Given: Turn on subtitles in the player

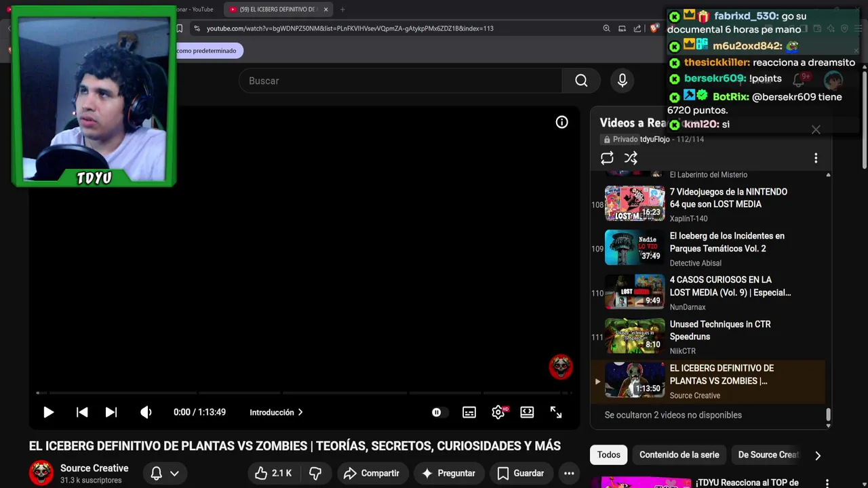Looking at the screenshot, I should click(x=469, y=412).
